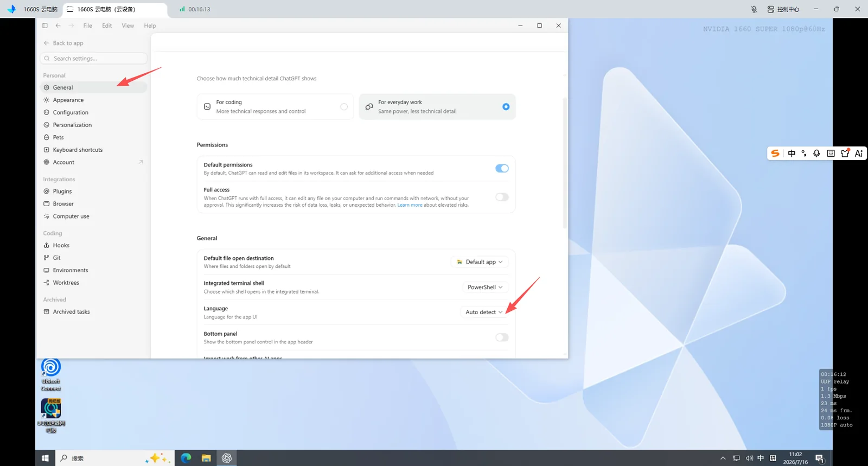
Task: Select Pets in the settings sidebar
Action: (x=93, y=137)
